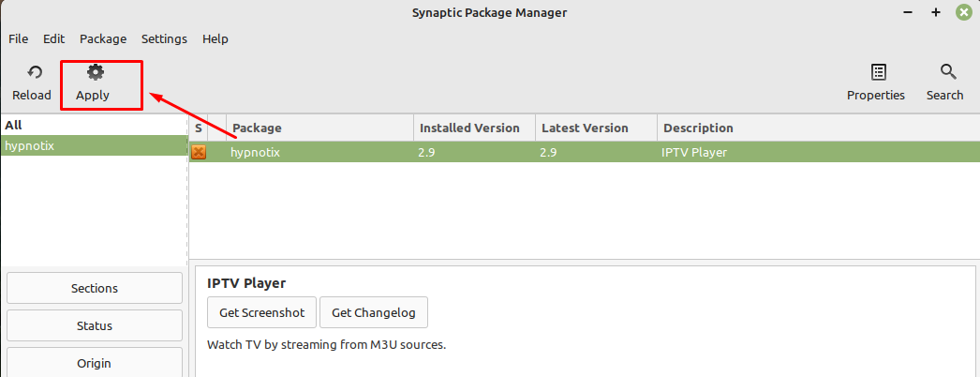Sort by Installed Version column header
Screen dimensions: 980x377
[474, 128]
